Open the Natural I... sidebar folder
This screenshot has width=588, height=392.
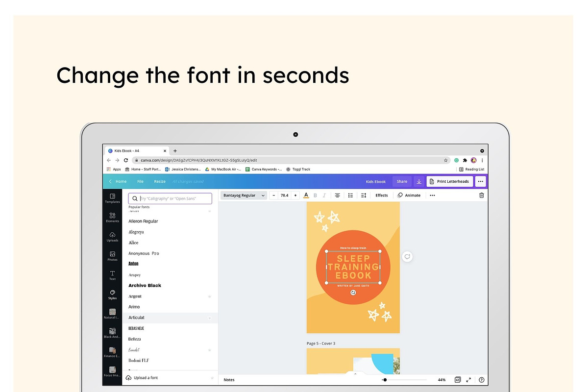[x=112, y=314]
